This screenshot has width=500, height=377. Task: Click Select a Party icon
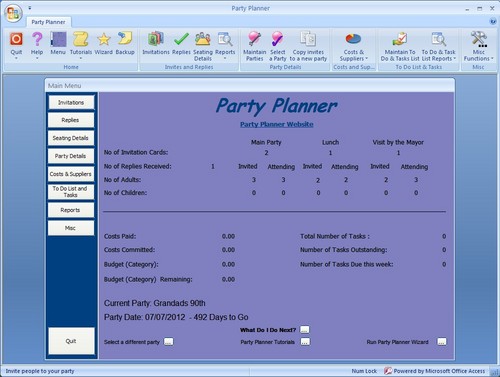coord(277,39)
